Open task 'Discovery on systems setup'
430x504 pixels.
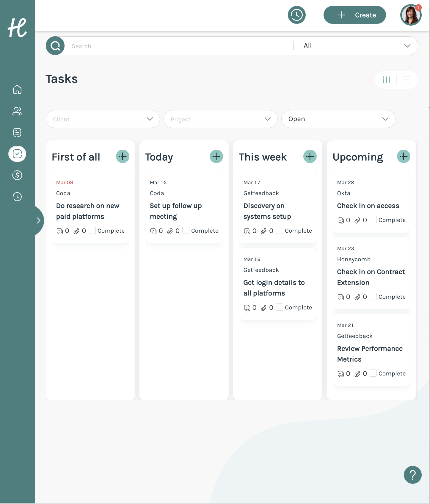coord(267,211)
